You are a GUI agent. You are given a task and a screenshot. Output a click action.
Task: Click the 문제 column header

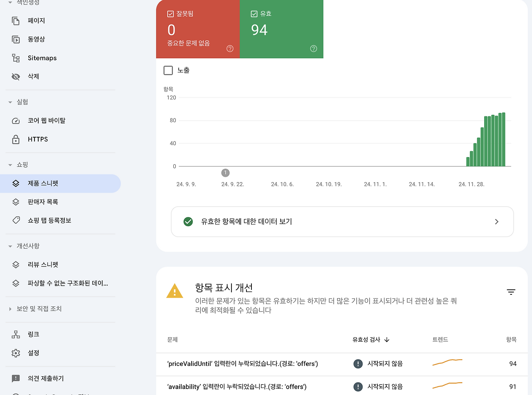172,340
